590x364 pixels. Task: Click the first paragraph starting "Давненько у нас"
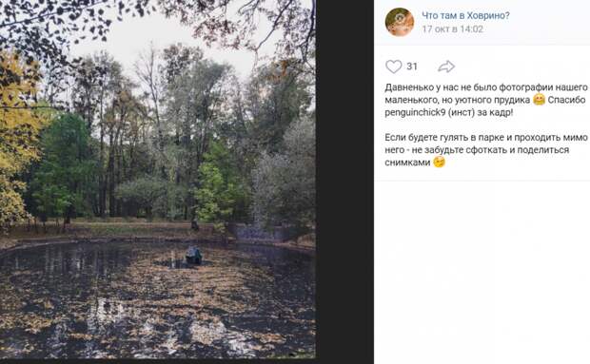tap(485, 100)
